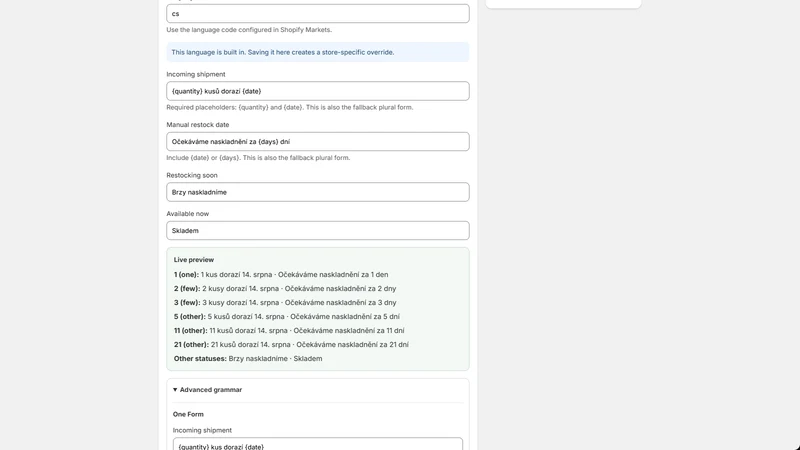Collapse the Advanced grammar section
800x450 pixels.
click(x=207, y=390)
